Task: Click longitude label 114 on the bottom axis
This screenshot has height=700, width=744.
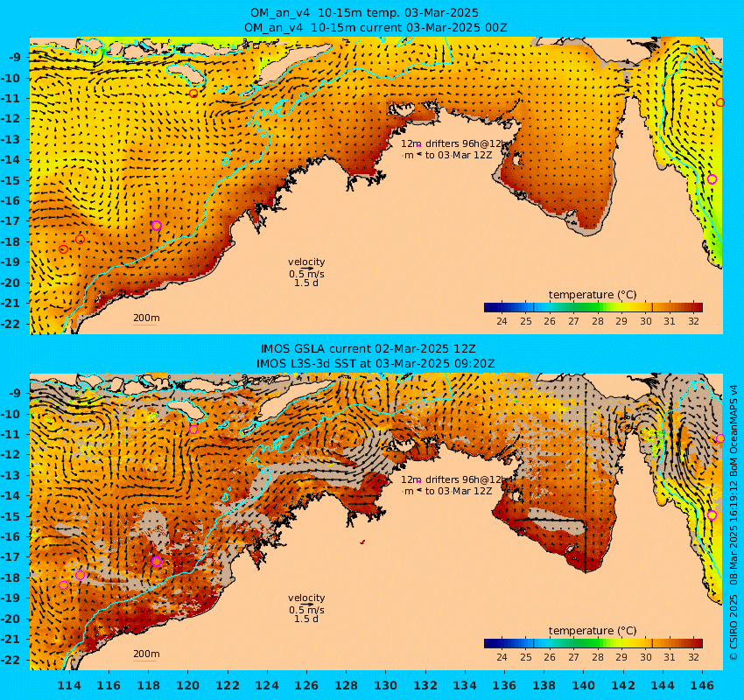Action: coord(69,685)
